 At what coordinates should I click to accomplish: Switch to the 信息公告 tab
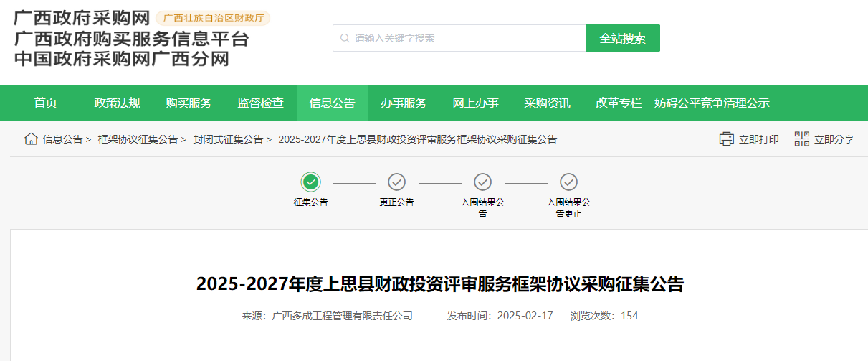(x=332, y=103)
